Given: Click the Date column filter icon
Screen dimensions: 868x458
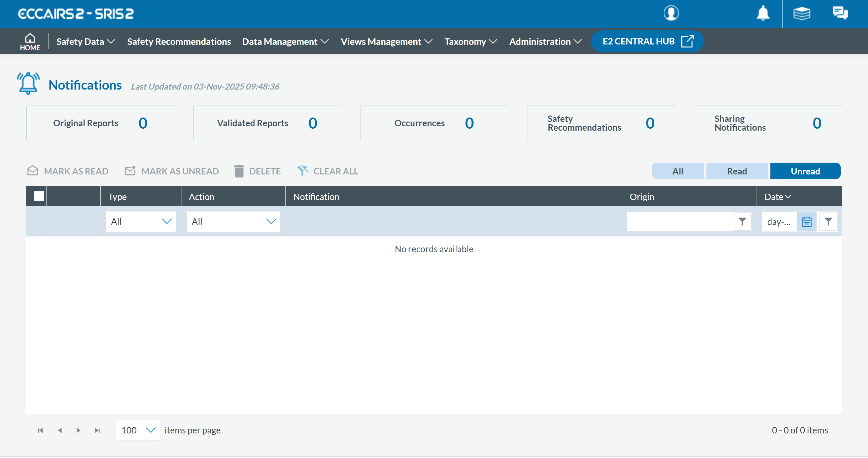Looking at the screenshot, I should click(828, 222).
